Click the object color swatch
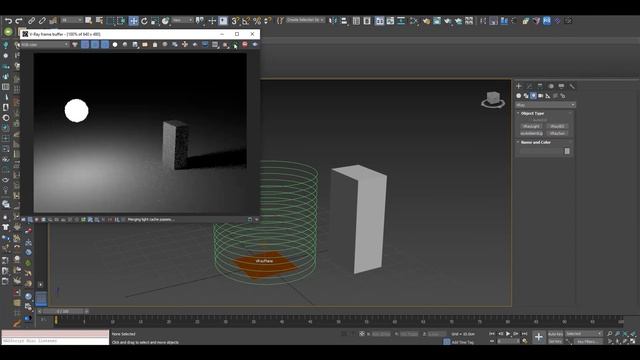This screenshot has width=640, height=360. [x=567, y=151]
